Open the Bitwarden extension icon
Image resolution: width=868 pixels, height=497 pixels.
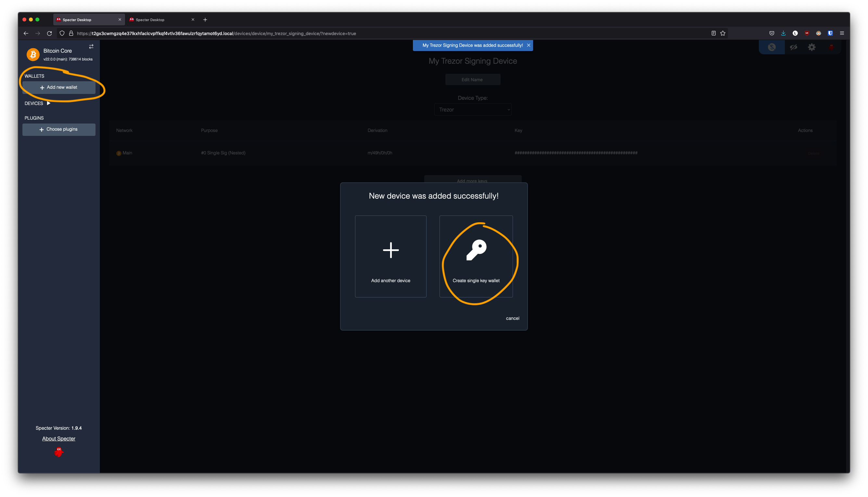[x=830, y=33]
